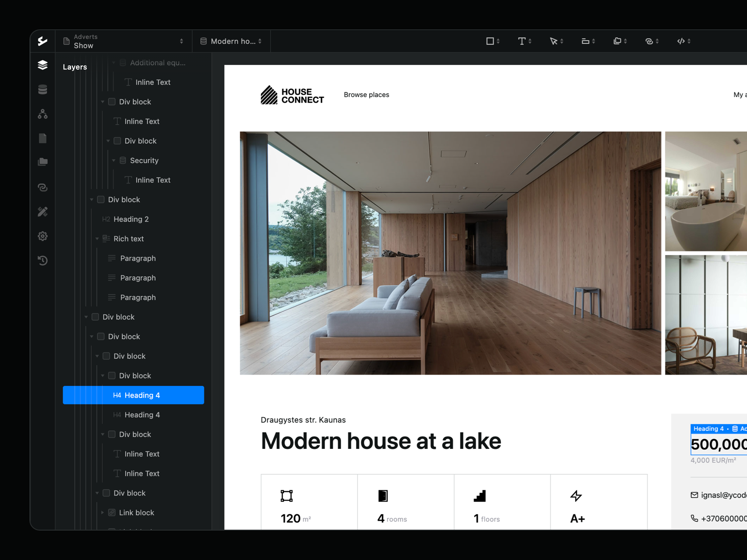Open the Flows automation panel
This screenshot has width=747, height=560.
43,114
